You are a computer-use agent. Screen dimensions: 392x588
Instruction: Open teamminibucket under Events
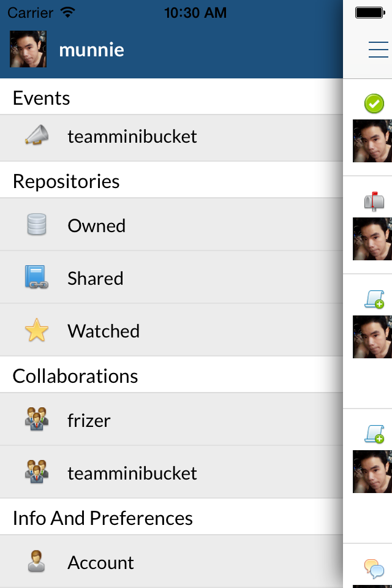pos(132,136)
